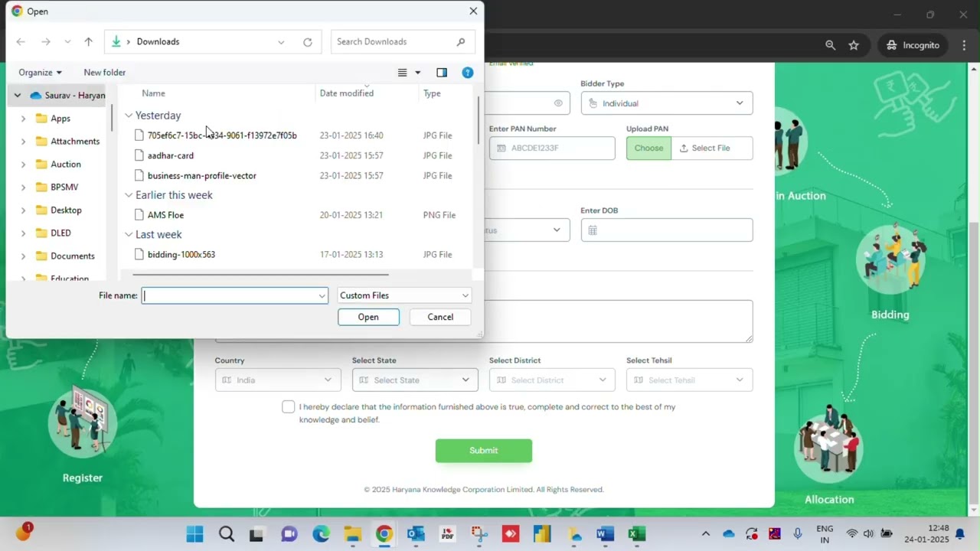Sort by Date modified column
This screenshot has height=551, width=980.
[x=347, y=93]
